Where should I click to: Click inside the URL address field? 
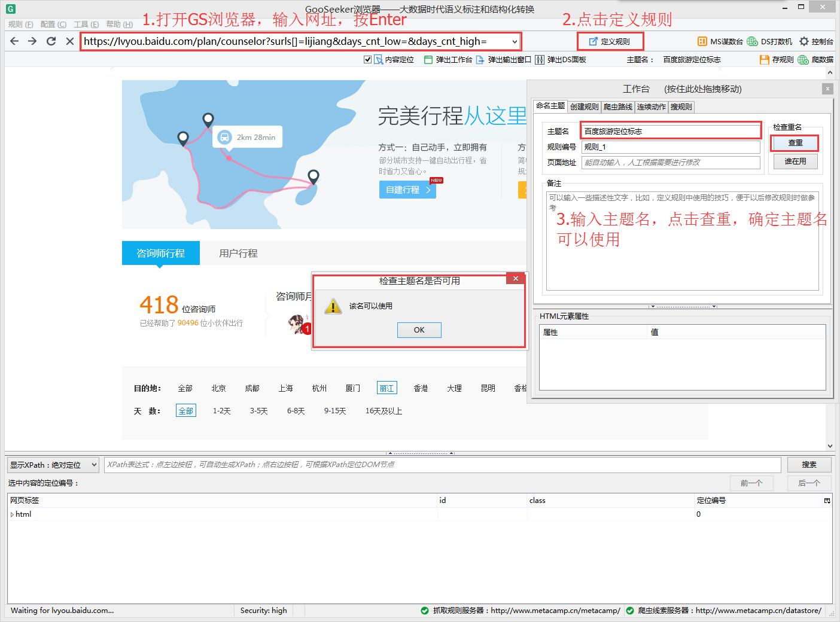coord(295,41)
